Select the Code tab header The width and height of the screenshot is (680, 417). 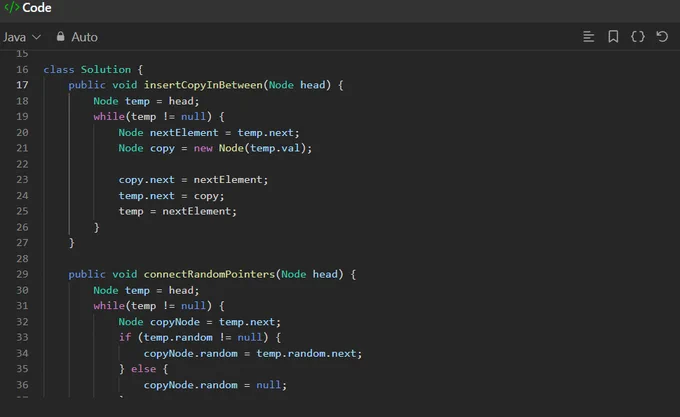tap(28, 7)
